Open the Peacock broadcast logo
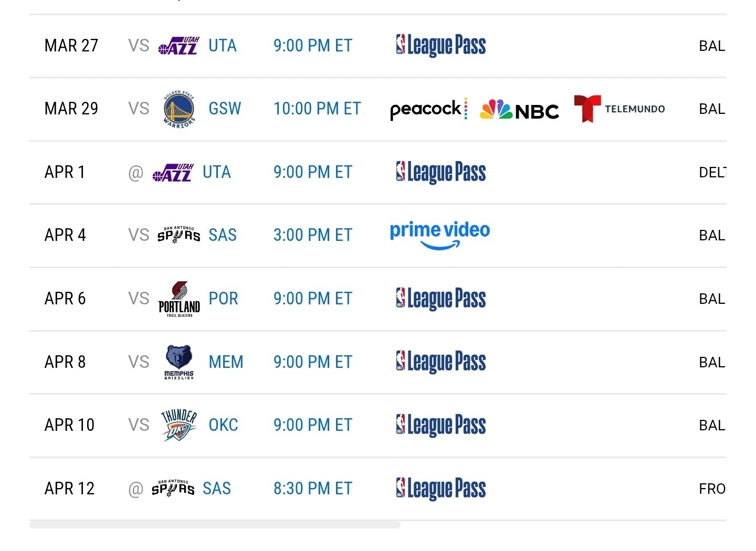This screenshot has width=756, height=551. point(428,109)
